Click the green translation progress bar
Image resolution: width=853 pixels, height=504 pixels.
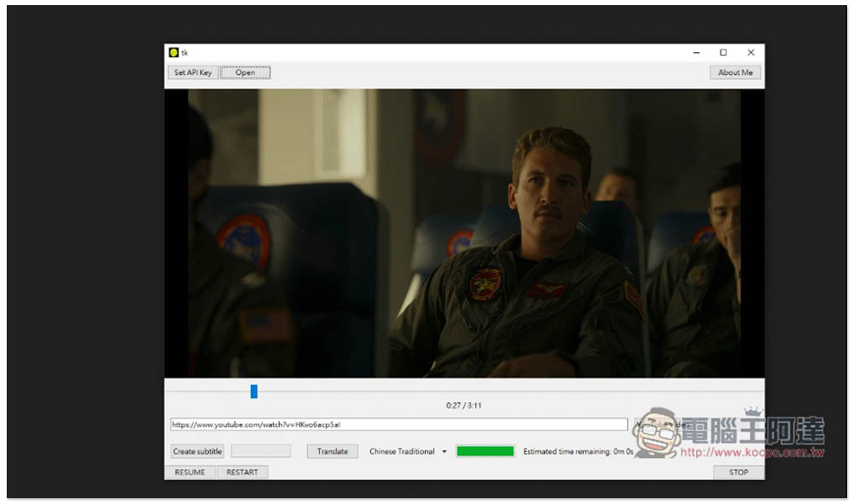click(485, 451)
